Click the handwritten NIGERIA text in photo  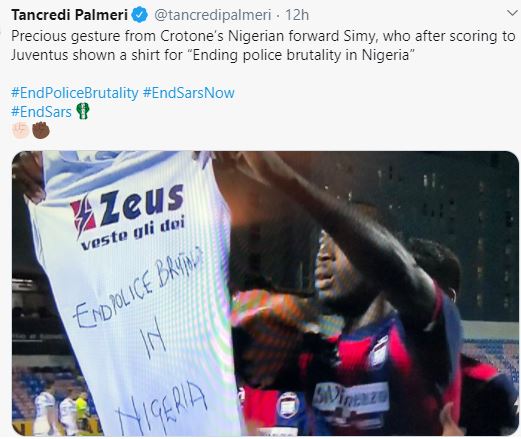pos(161,409)
